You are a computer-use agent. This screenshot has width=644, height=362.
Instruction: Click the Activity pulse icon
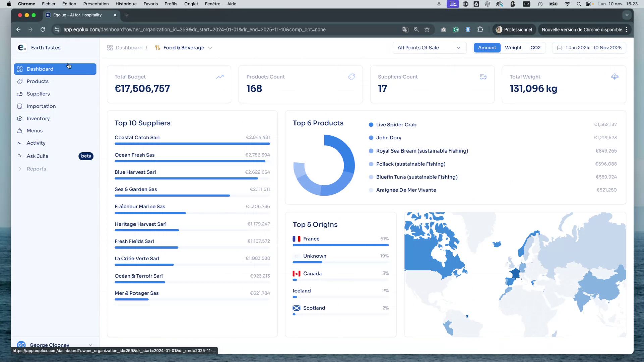[20, 143]
